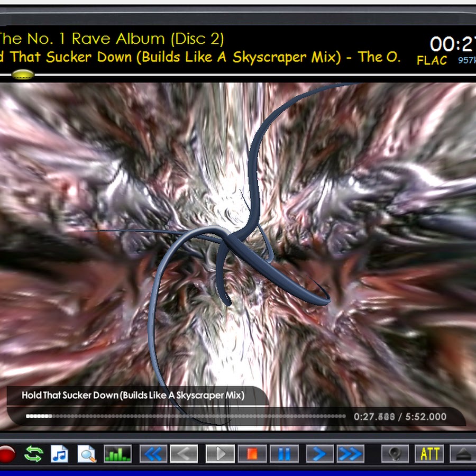Click the gray step-back arrow button
This screenshot has width=476, height=476.
184,454
